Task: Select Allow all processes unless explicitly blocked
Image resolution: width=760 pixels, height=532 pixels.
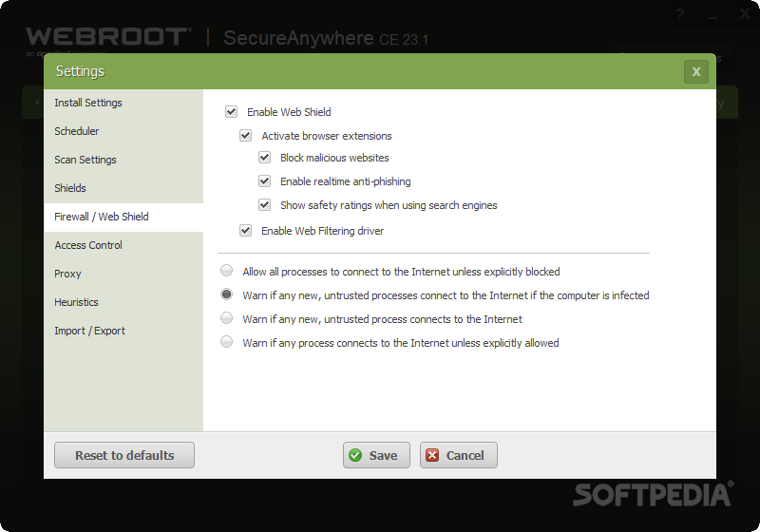Action: coord(226,271)
